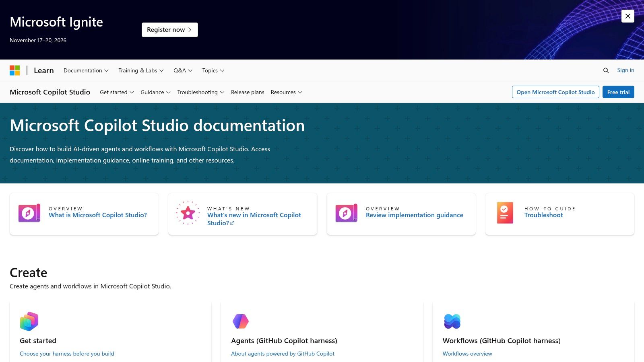The image size is (644, 362).
Task: Click the November 17–20, 2026 date text
Action: 38,40
